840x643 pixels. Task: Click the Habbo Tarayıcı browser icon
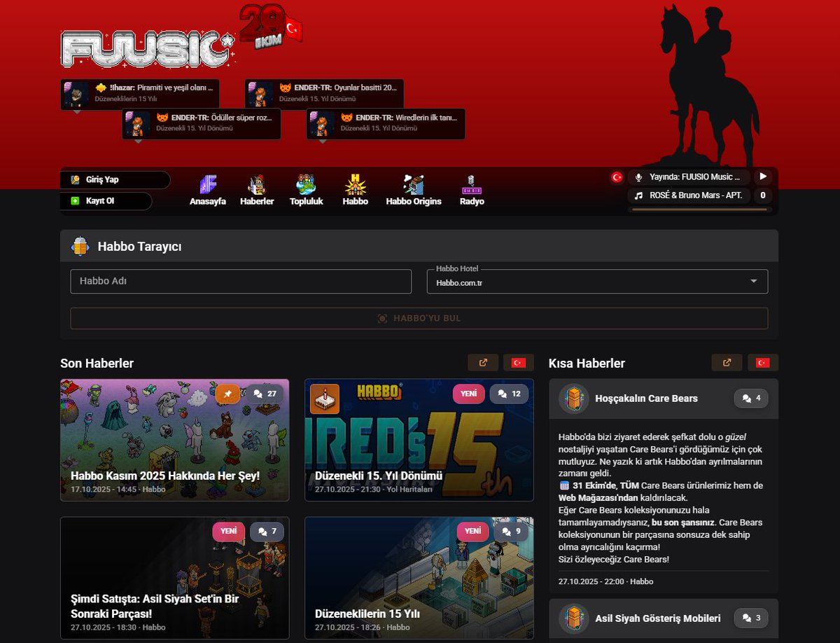tap(80, 247)
